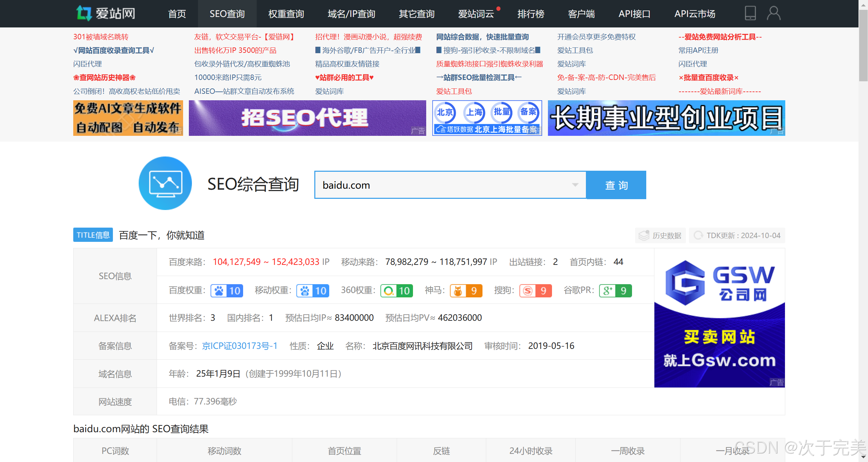Open the 域名/IP查询 menu

pyautogui.click(x=351, y=14)
